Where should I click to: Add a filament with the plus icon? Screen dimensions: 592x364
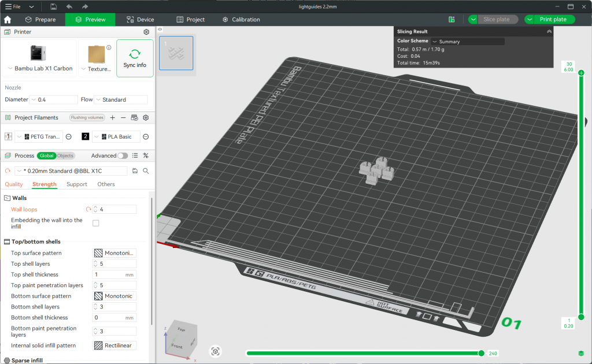pos(112,117)
